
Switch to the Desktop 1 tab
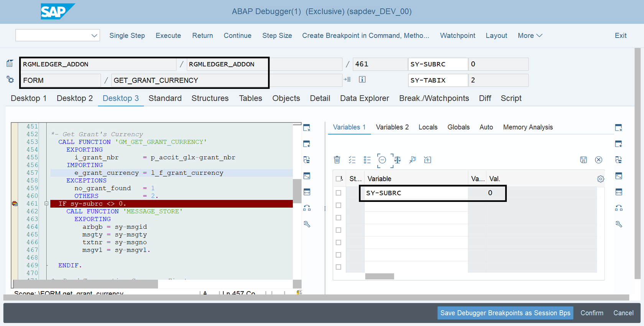[29, 98]
